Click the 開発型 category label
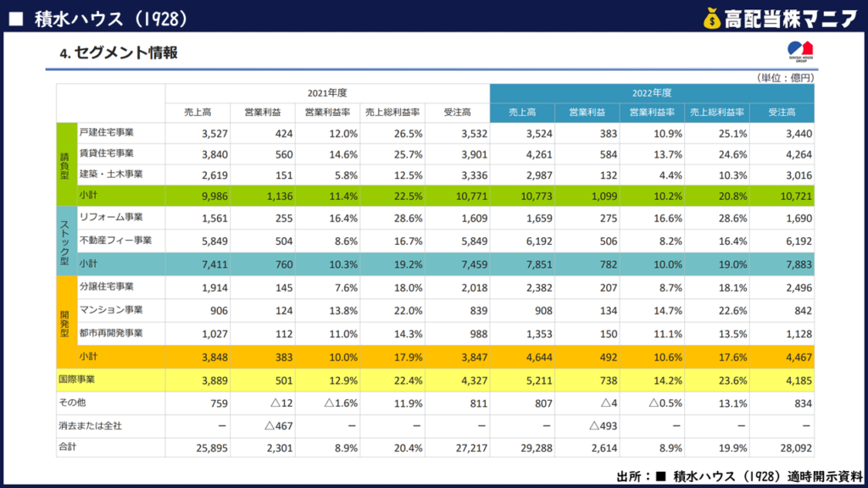The height and width of the screenshot is (488, 868). click(64, 324)
